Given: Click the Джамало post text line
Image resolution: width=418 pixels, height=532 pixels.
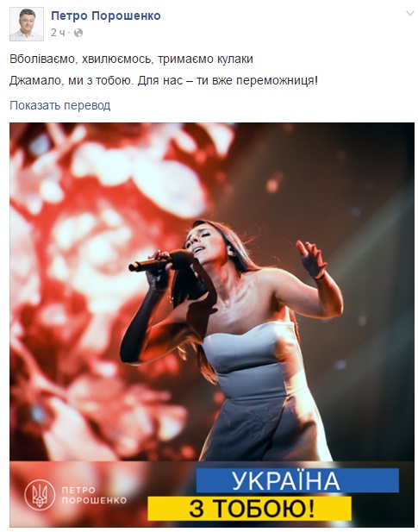Looking at the screenshot, I should [164, 81].
